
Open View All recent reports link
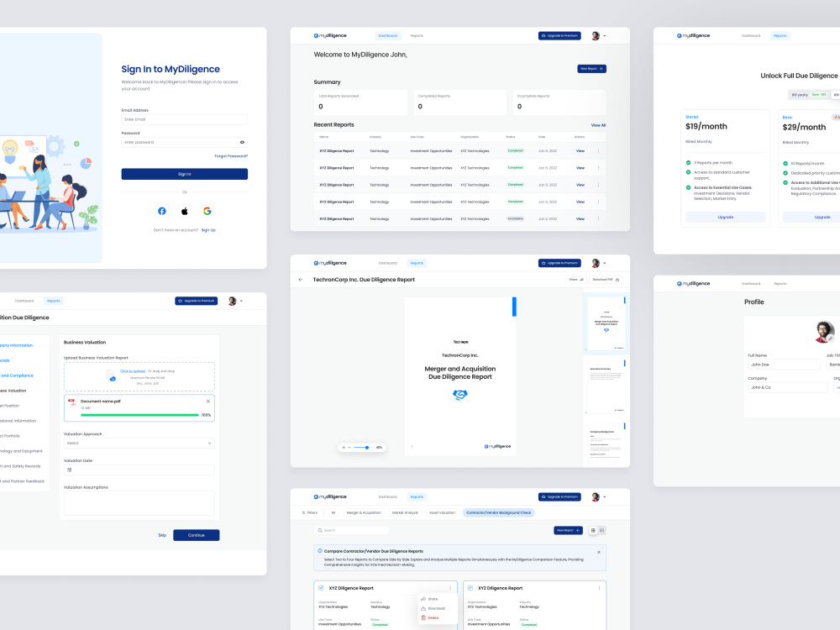pos(598,125)
